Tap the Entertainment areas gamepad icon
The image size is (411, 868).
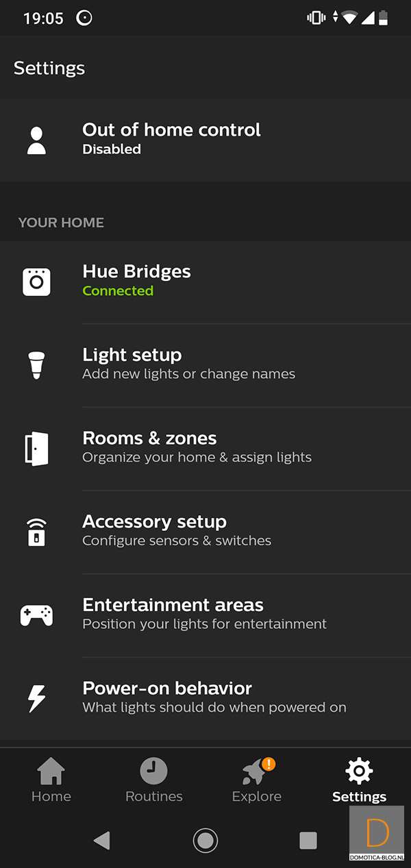point(36,615)
